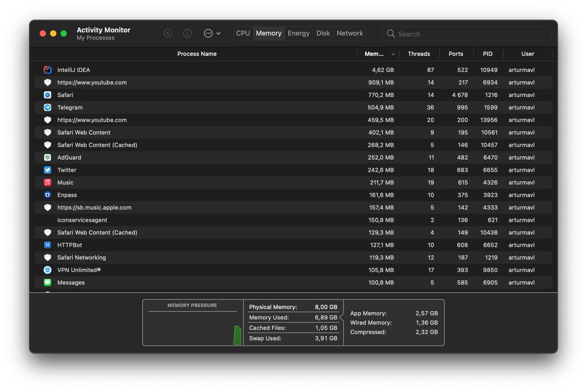The height and width of the screenshot is (392, 587).
Task: Select the Memory tab
Action: click(269, 33)
